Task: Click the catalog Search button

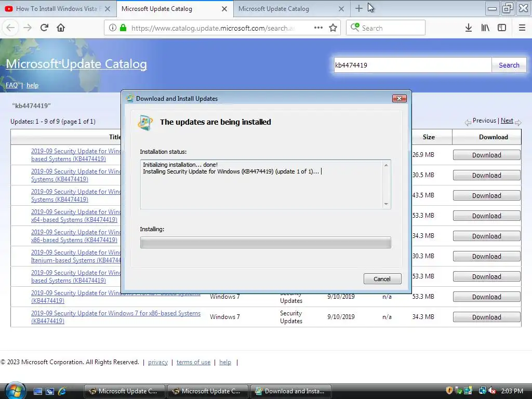Action: coord(509,65)
